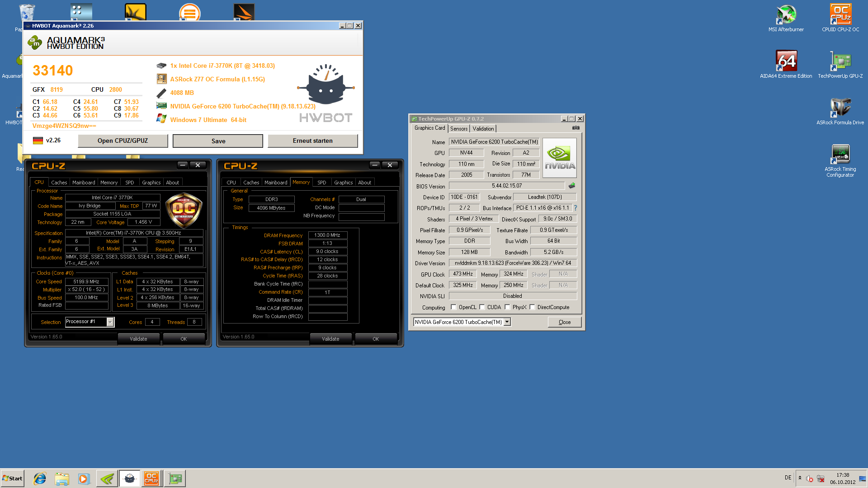
Task: Launch AIDA64 Extreme Edition desktop icon
Action: 786,65
